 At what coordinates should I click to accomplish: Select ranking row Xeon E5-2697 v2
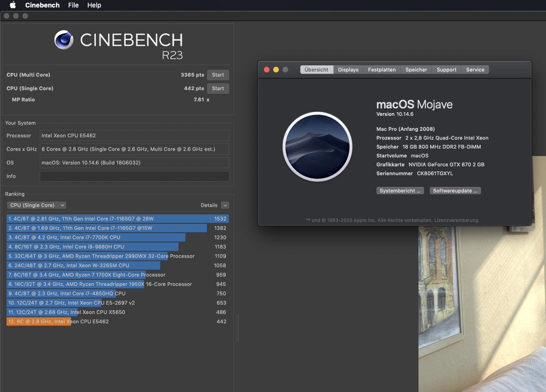[117, 303]
